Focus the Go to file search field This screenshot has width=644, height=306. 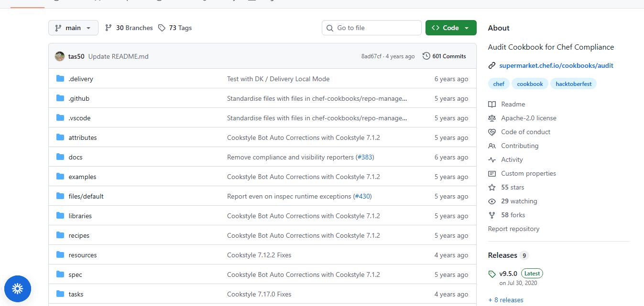[x=371, y=28]
